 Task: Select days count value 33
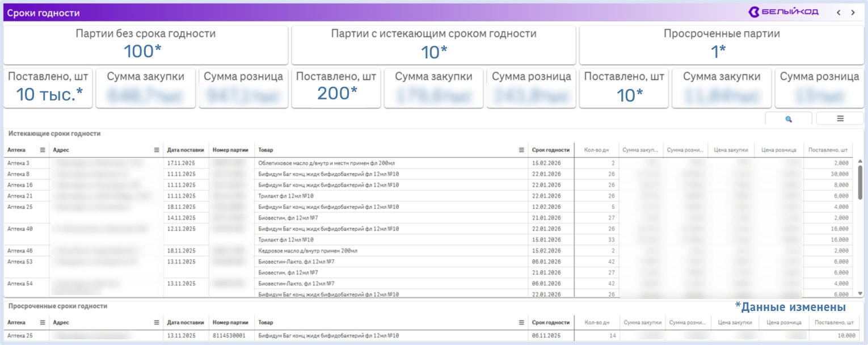pos(596,239)
